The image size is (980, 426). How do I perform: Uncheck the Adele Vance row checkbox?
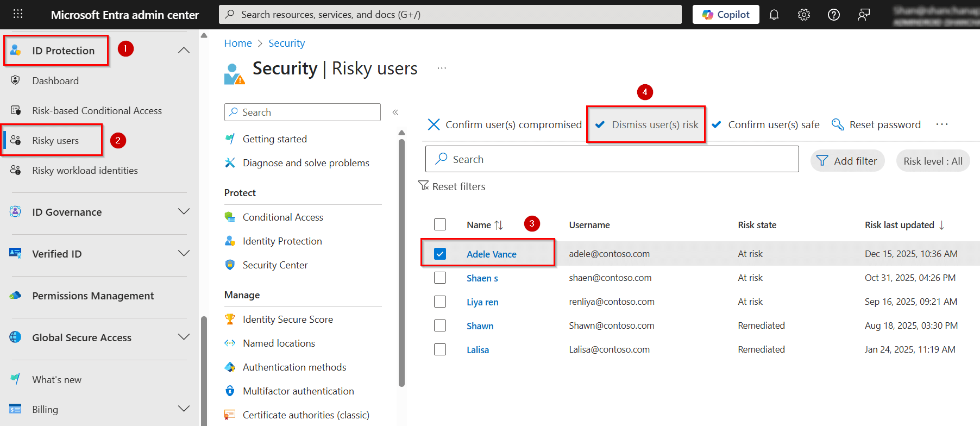pyautogui.click(x=440, y=254)
